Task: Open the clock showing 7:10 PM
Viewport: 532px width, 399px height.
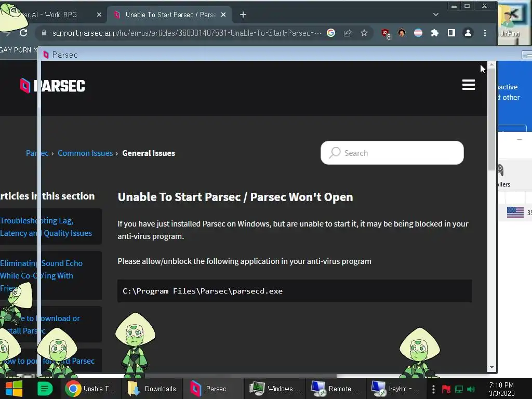Action: pos(502,389)
